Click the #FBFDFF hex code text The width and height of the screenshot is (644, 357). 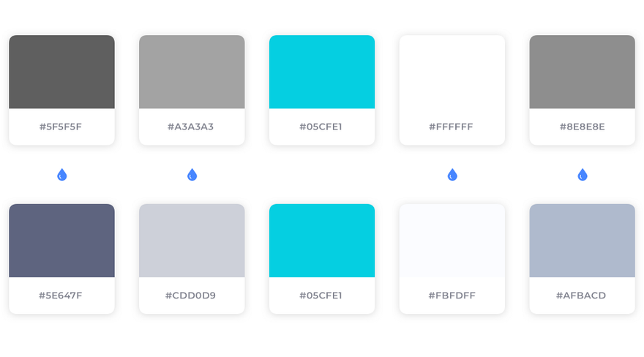pos(452,296)
